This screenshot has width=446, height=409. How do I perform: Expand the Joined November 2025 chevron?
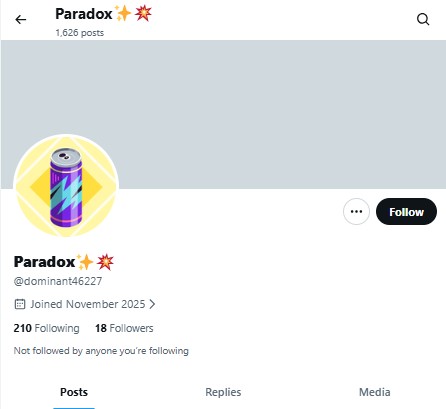(152, 304)
